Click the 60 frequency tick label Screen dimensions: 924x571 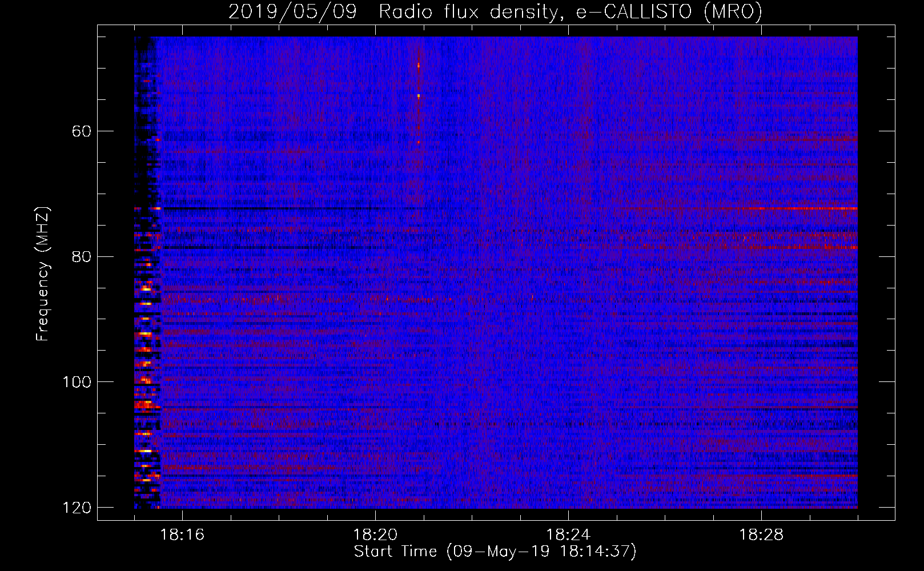tap(81, 131)
